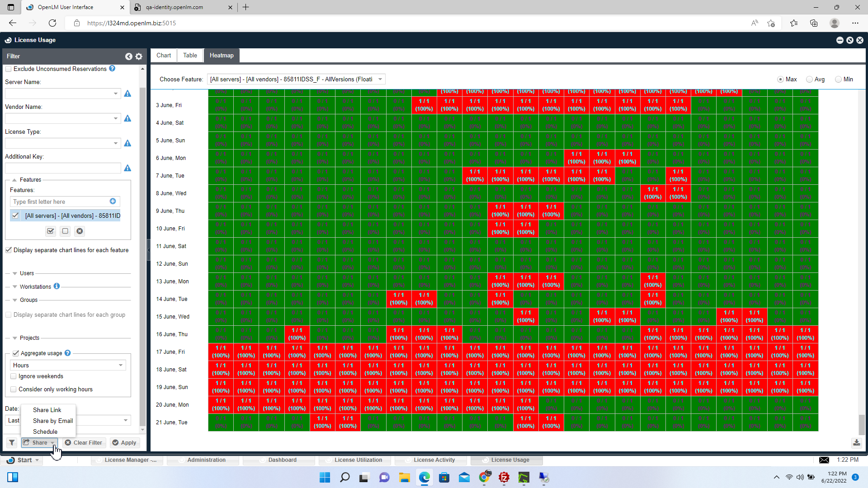Select the Avg radio button
Viewport: 868px width, 488px height.
[x=809, y=80]
